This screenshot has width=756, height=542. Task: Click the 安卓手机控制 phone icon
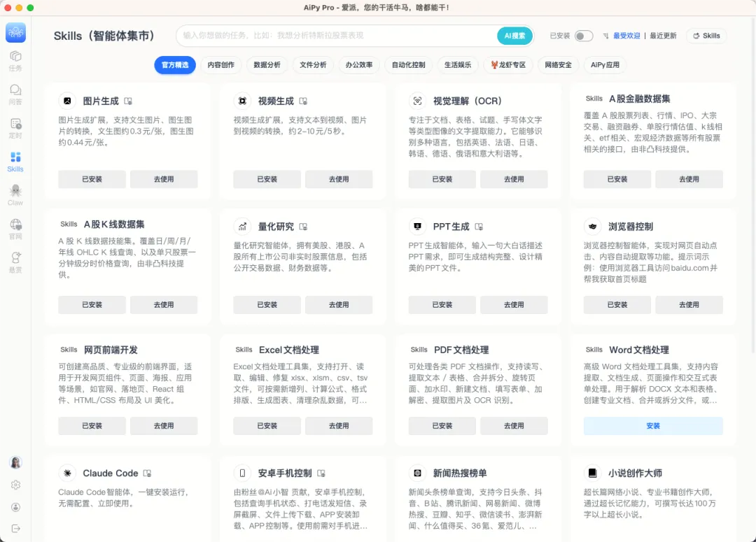[x=242, y=473]
